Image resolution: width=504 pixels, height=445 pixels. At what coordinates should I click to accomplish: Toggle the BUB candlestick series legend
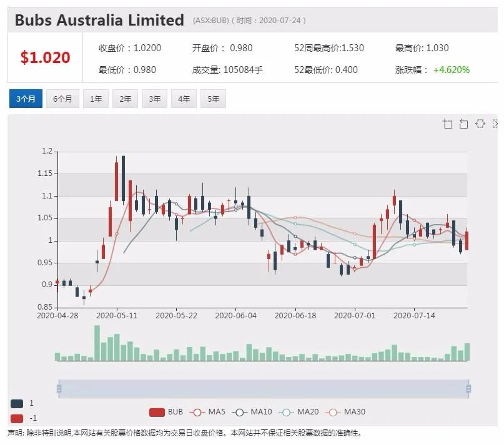[166, 412]
